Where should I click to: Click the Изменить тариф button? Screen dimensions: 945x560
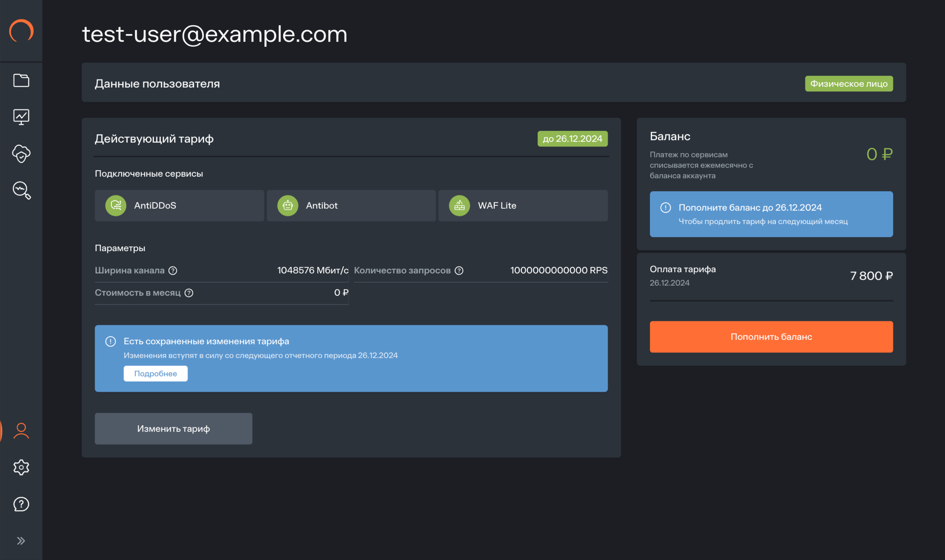[173, 429]
